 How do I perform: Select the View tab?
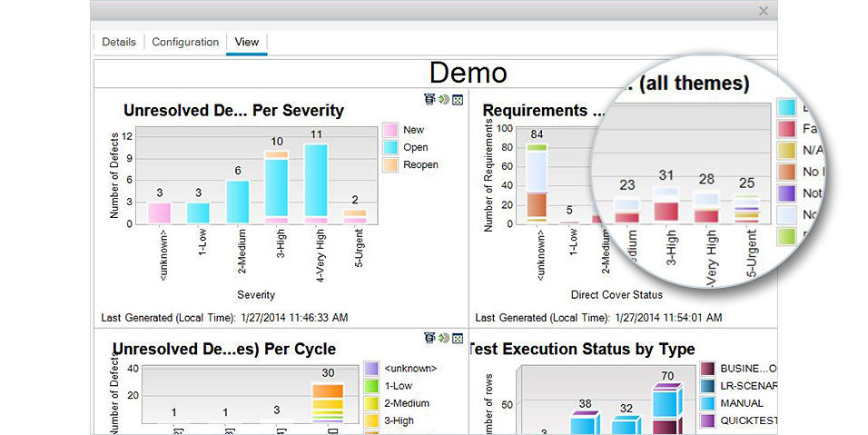246,42
